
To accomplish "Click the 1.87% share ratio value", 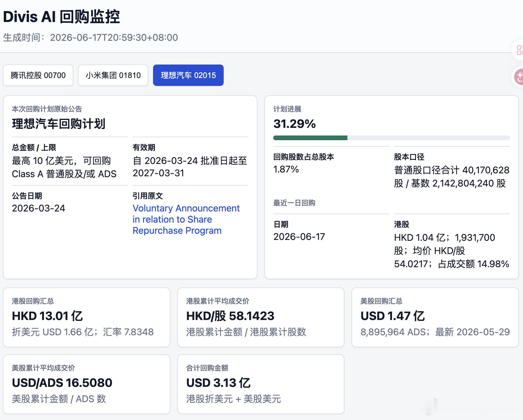I will [286, 169].
